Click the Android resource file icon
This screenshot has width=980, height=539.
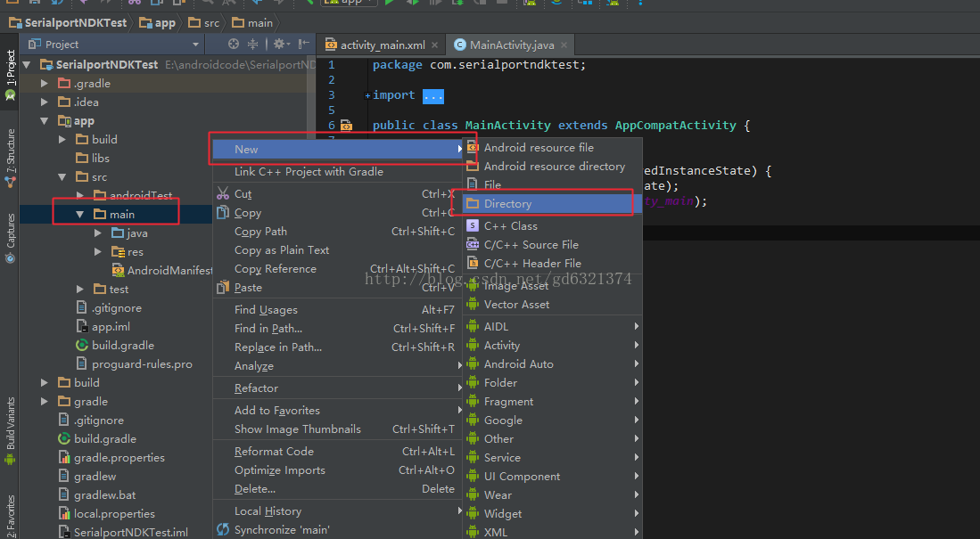474,147
